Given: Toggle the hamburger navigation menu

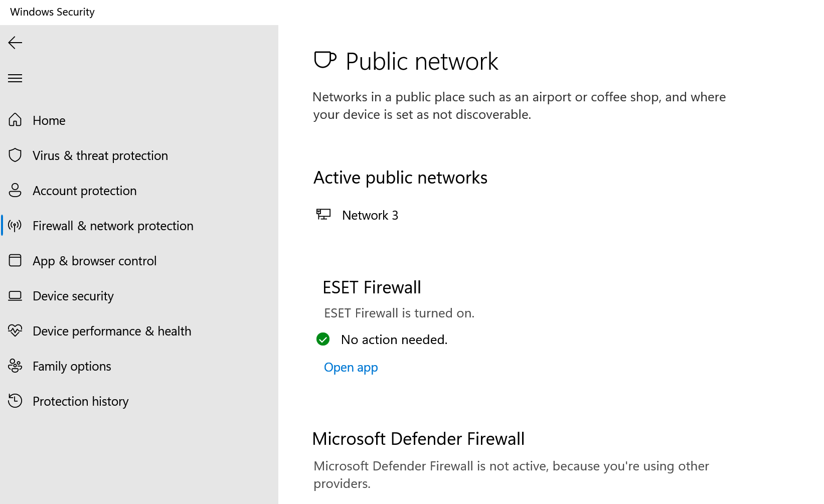Looking at the screenshot, I should [15, 78].
